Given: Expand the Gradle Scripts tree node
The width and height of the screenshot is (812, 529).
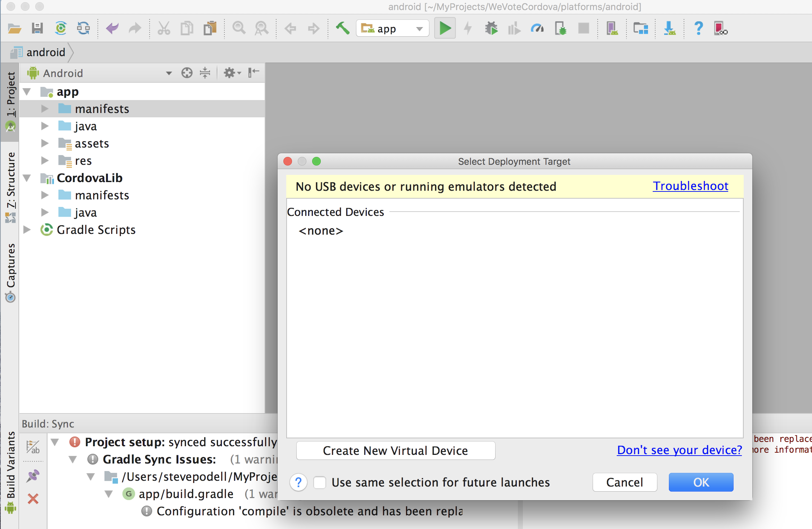Looking at the screenshot, I should (x=27, y=230).
